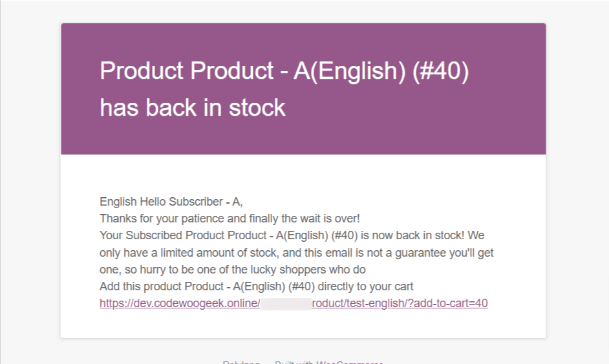Image resolution: width=609 pixels, height=364 pixels.
Task: Click the "only have a limited amount" line
Action: point(296,253)
